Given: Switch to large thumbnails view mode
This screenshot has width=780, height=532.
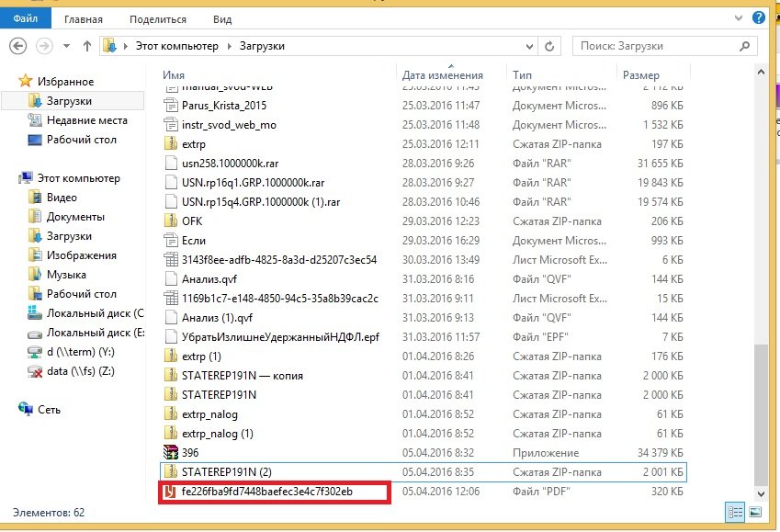Looking at the screenshot, I should pos(755,513).
